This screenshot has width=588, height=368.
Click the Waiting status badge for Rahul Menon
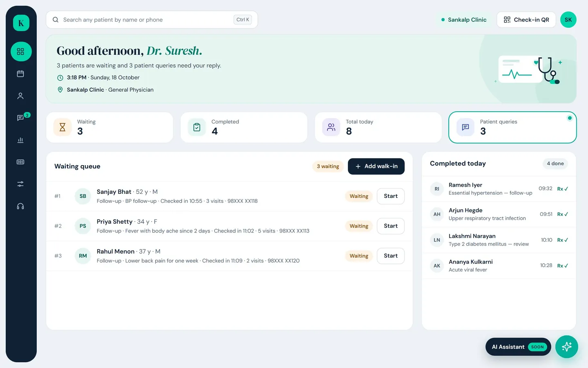point(359,256)
